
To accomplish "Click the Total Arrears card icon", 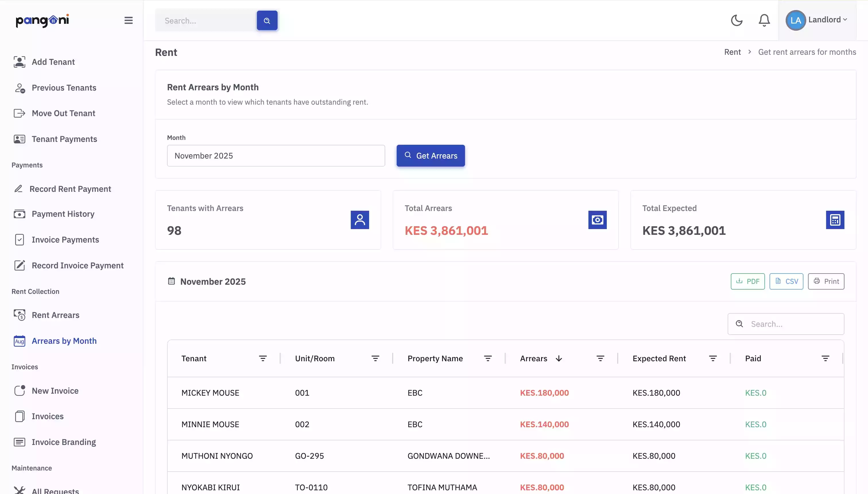I will point(597,220).
